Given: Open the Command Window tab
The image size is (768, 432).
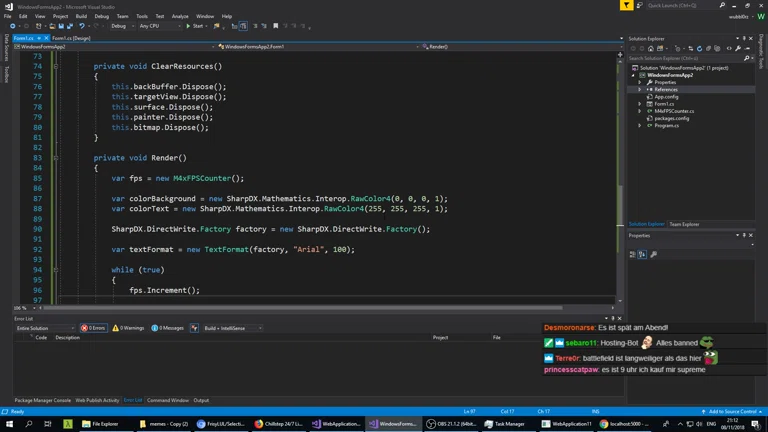Looking at the screenshot, I should click(168, 400).
